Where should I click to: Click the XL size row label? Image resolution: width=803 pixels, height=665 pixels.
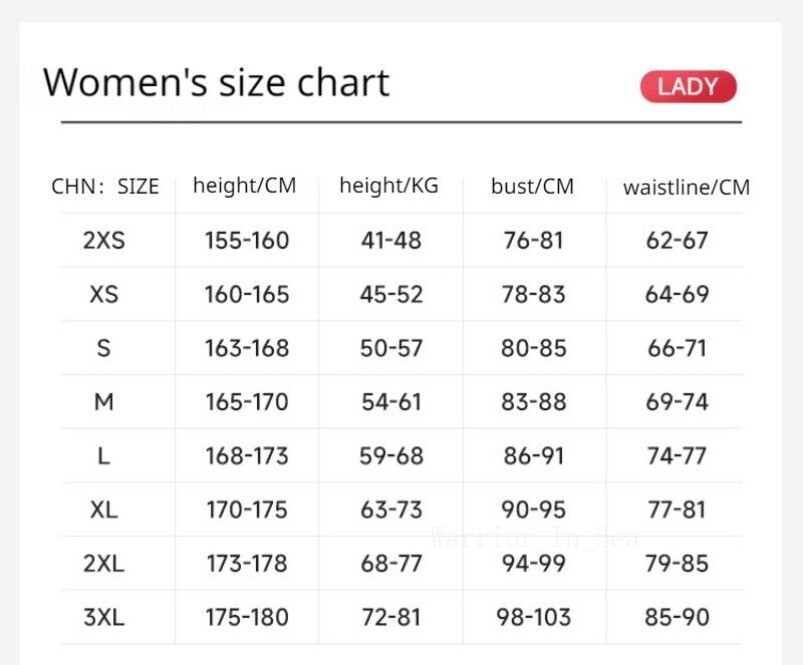[104, 509]
